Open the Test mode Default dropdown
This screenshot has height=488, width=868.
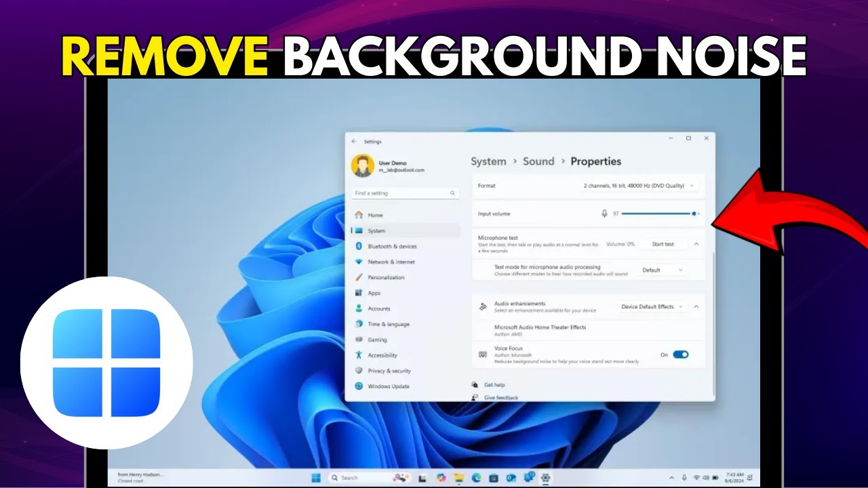point(663,270)
